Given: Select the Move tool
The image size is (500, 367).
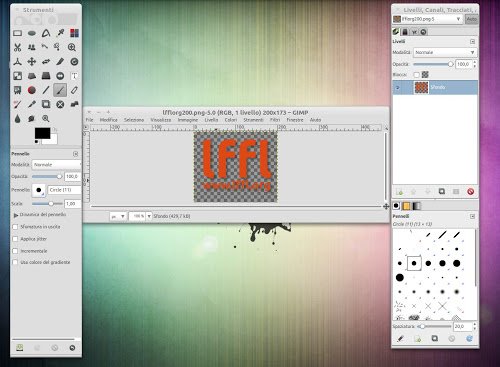Looking at the screenshot, I should point(32,62).
